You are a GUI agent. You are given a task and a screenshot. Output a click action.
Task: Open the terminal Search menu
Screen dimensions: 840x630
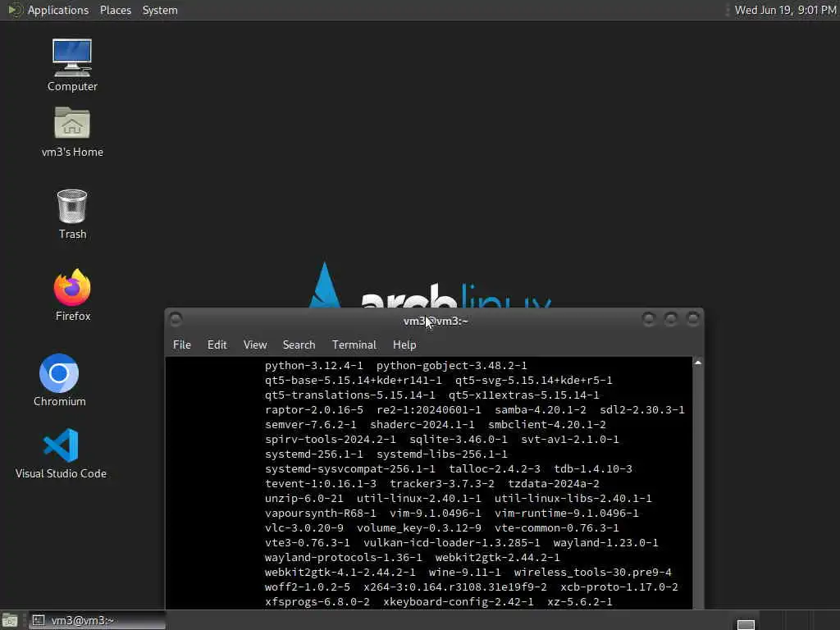click(299, 345)
